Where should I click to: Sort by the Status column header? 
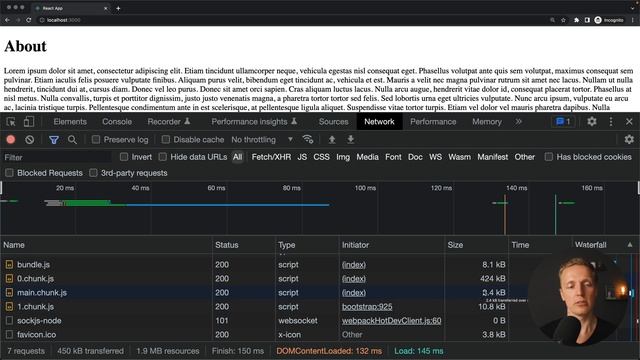tap(244, 245)
